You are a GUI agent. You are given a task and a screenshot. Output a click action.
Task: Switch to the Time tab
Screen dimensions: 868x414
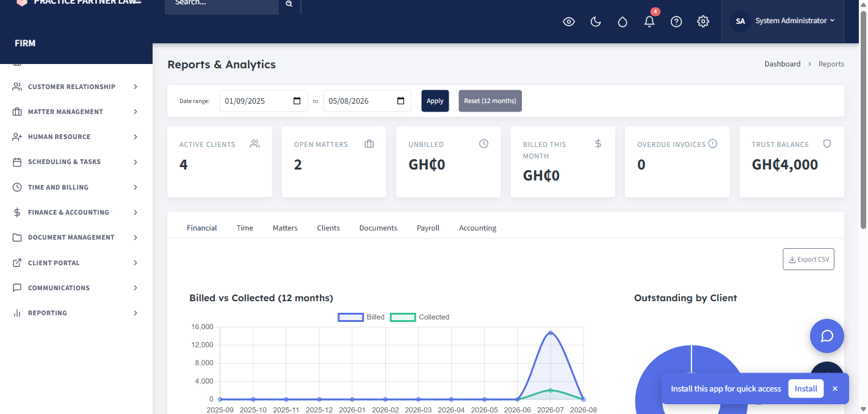click(x=245, y=228)
